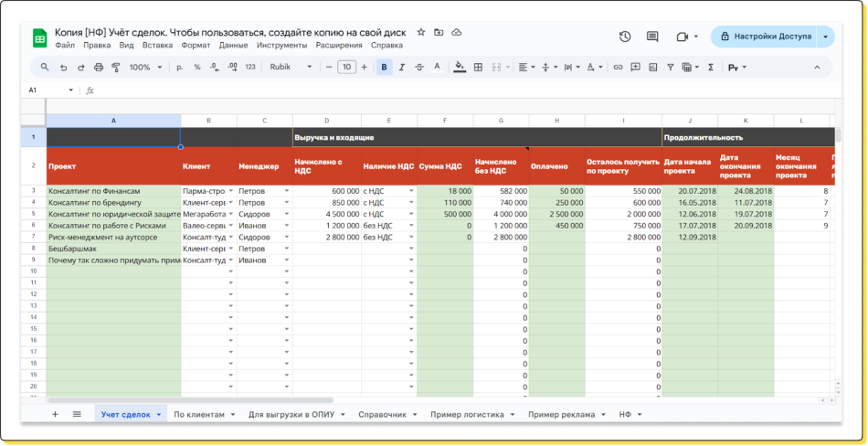Click the print icon in toolbar

pos(99,67)
